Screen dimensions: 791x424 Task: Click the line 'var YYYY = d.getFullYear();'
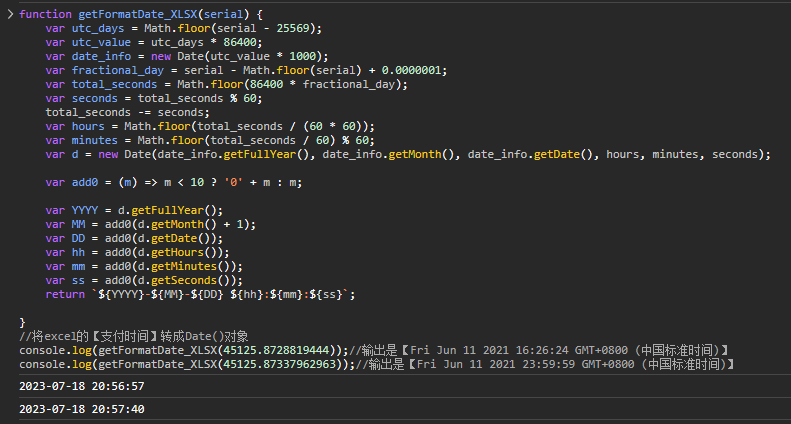(134, 210)
